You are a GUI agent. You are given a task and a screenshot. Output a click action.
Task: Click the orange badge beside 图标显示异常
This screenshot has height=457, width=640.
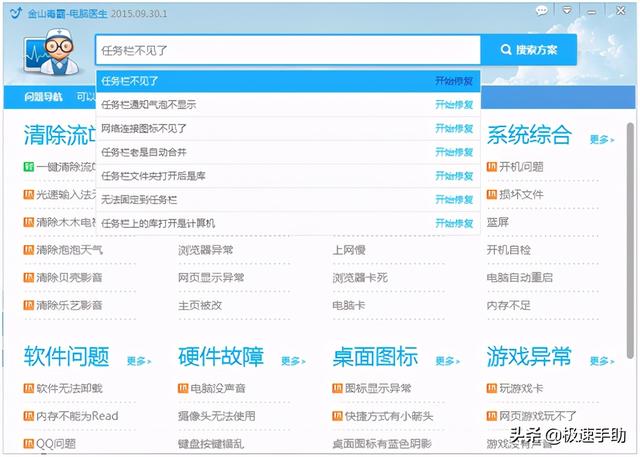pos(337,388)
